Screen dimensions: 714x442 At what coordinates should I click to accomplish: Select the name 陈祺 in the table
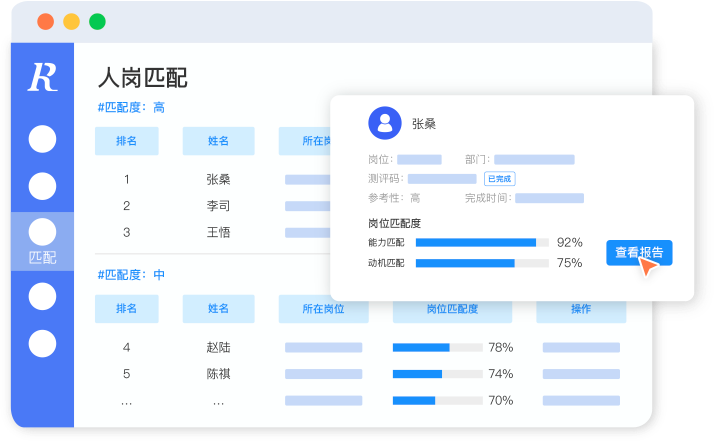pos(218,374)
